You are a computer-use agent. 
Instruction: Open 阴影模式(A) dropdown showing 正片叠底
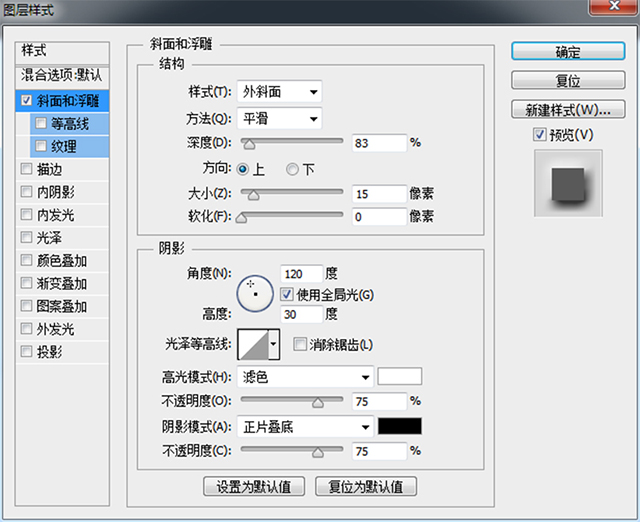pos(305,427)
